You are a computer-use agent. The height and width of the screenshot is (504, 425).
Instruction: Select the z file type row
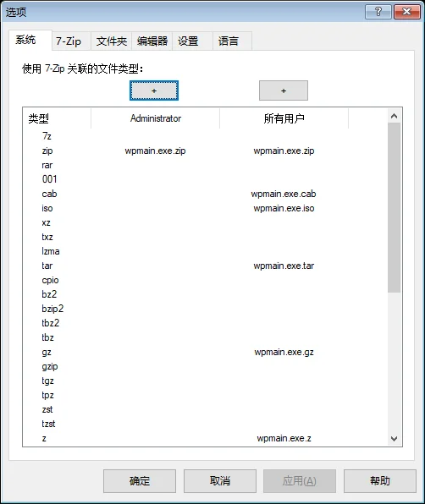click(x=205, y=438)
